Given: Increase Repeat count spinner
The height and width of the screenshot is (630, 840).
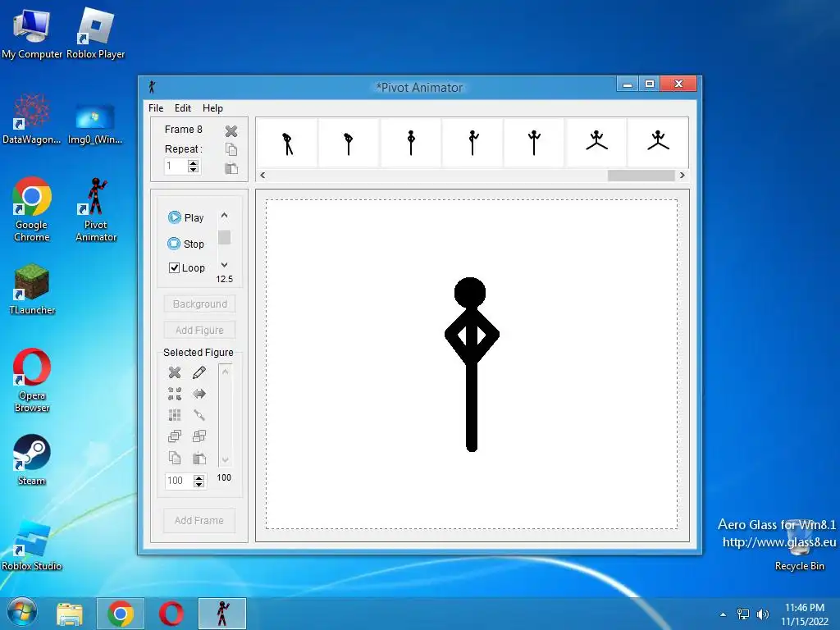Looking at the screenshot, I should (194, 163).
